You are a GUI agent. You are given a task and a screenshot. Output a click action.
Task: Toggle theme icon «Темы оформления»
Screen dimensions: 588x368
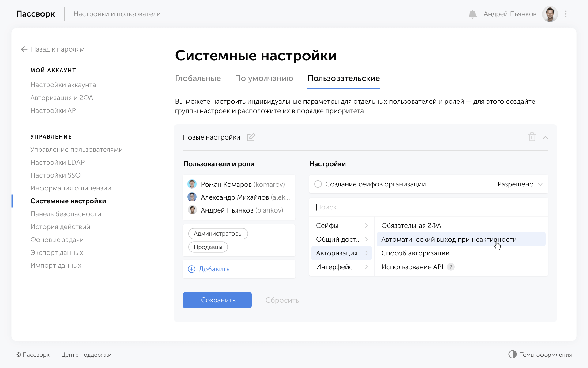512,355
